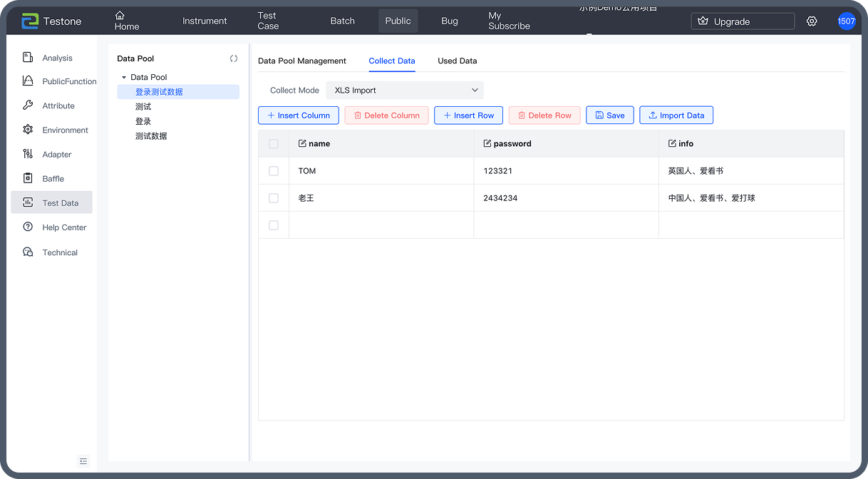Click the empty name cell in last row

pyautogui.click(x=381, y=225)
